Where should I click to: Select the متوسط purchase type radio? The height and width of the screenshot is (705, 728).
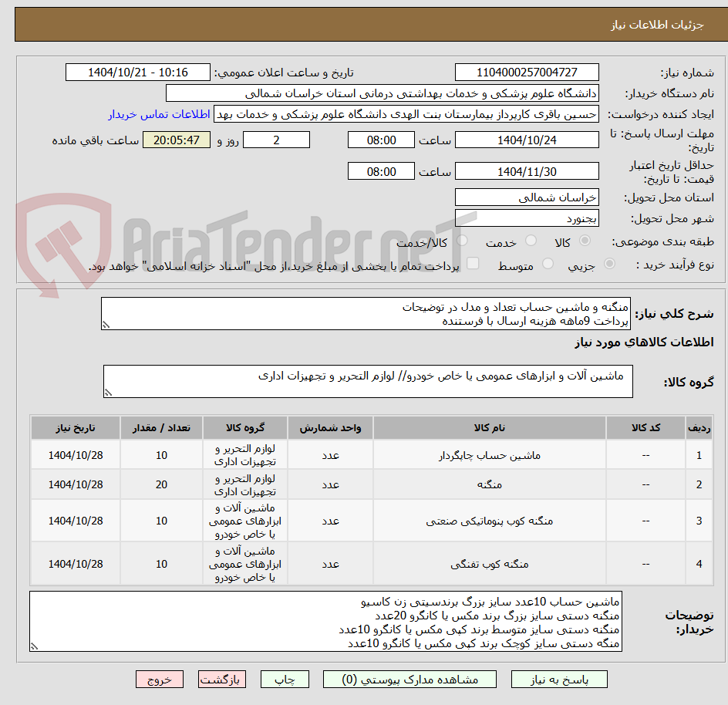[548, 264]
